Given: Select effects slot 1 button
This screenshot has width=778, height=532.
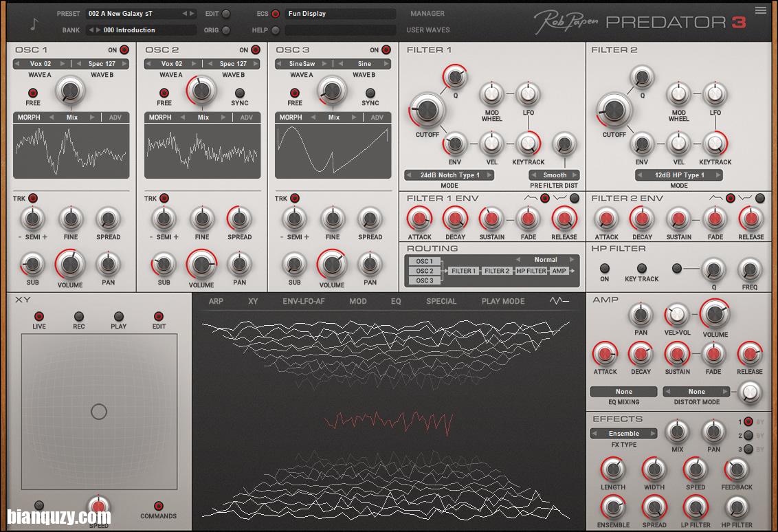Looking at the screenshot, I should pos(748,421).
